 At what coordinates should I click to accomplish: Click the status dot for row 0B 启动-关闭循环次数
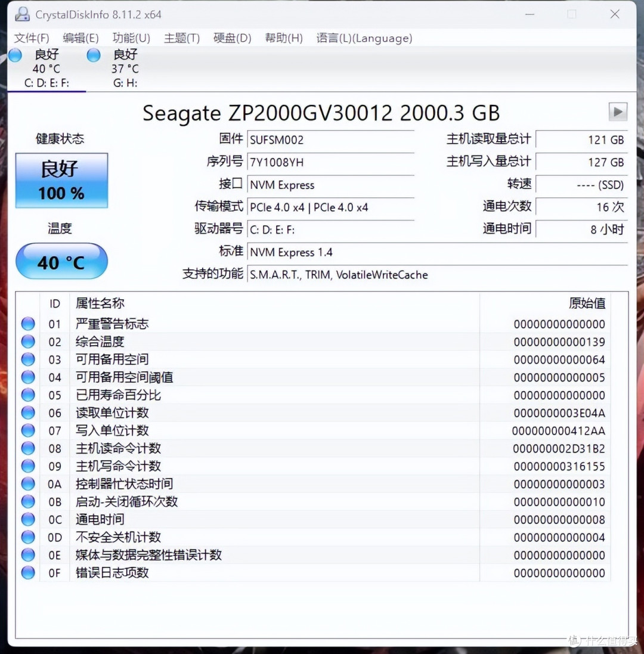click(28, 501)
